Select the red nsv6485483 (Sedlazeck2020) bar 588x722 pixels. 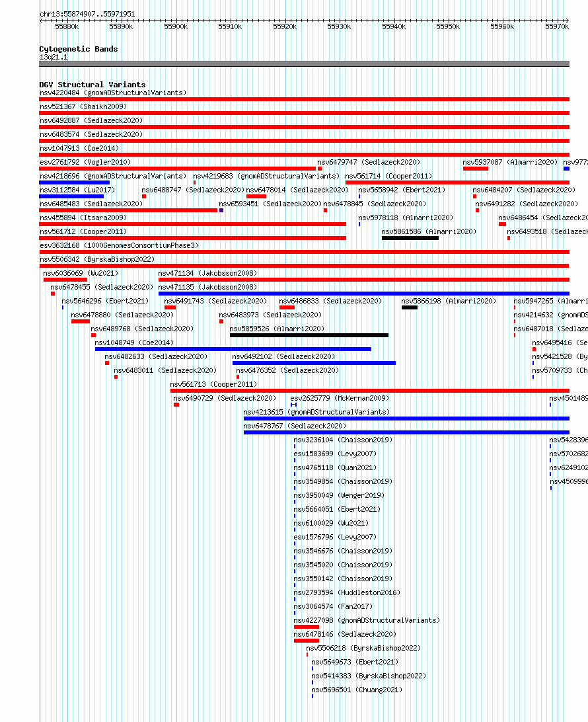click(128, 210)
